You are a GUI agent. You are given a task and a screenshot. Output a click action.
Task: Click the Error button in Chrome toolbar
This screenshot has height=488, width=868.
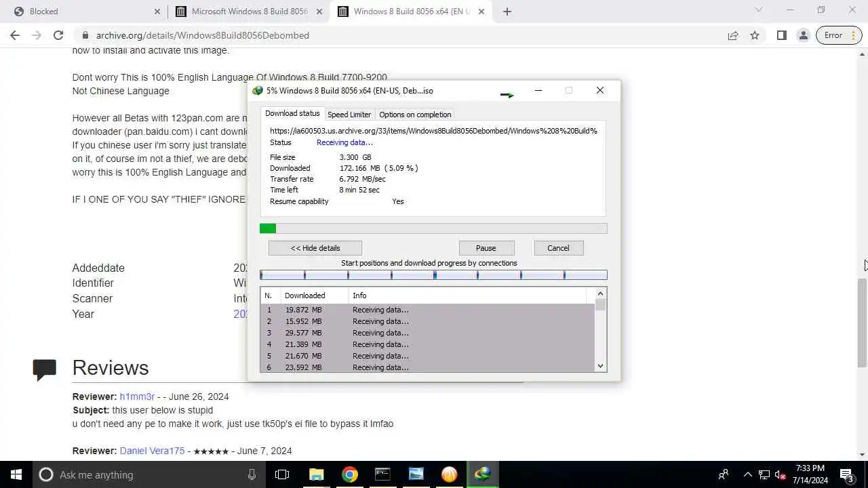pyautogui.click(x=833, y=35)
